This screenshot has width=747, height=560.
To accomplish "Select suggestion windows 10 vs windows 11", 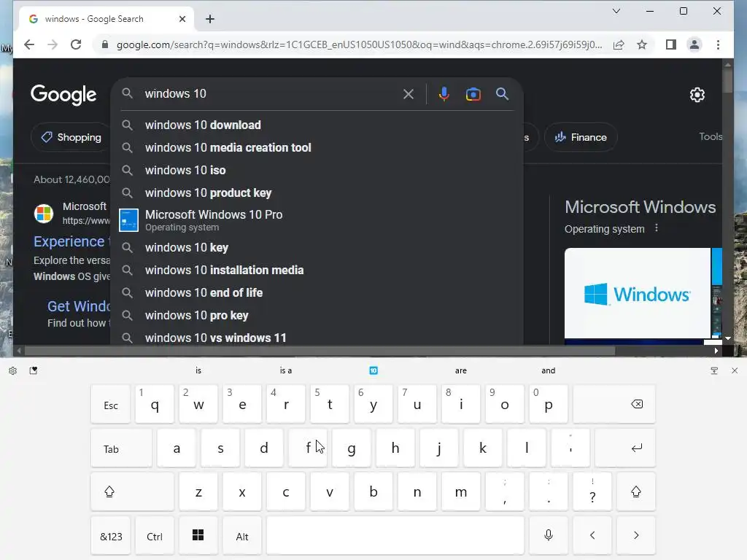I will click(x=317, y=337).
